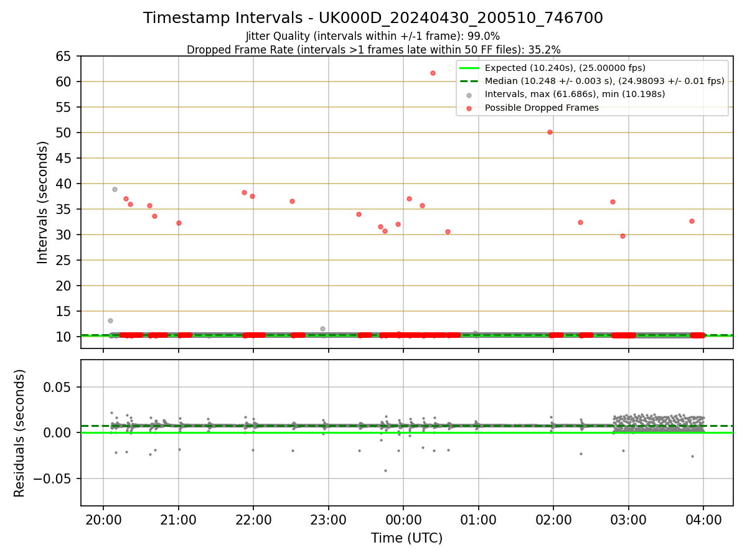Click the chart title UK000D_20240430_200510_746700

[373, 18]
